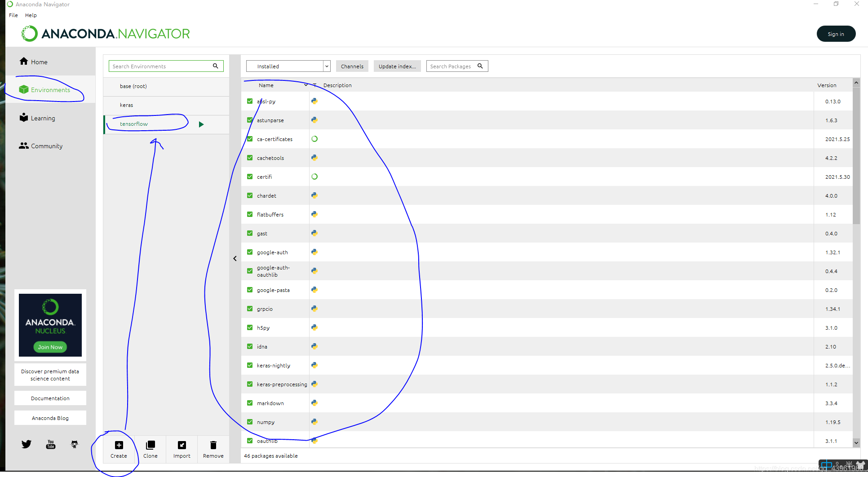Click the Python icon for keras-nightly
Viewport: 868px width, 477px height.
point(314,365)
